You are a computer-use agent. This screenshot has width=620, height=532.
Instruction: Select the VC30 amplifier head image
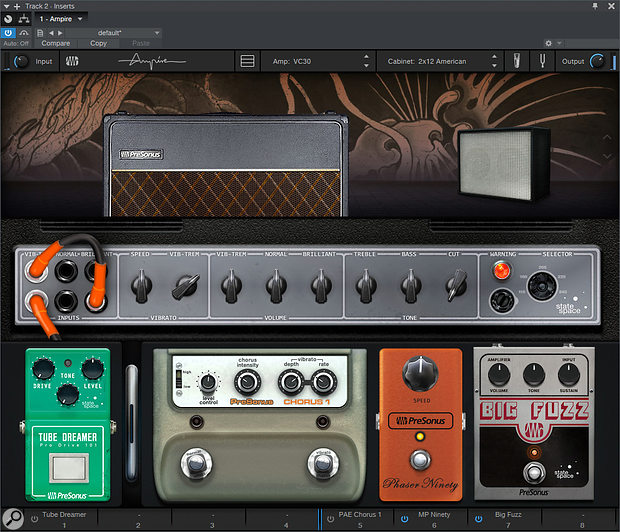[226, 165]
